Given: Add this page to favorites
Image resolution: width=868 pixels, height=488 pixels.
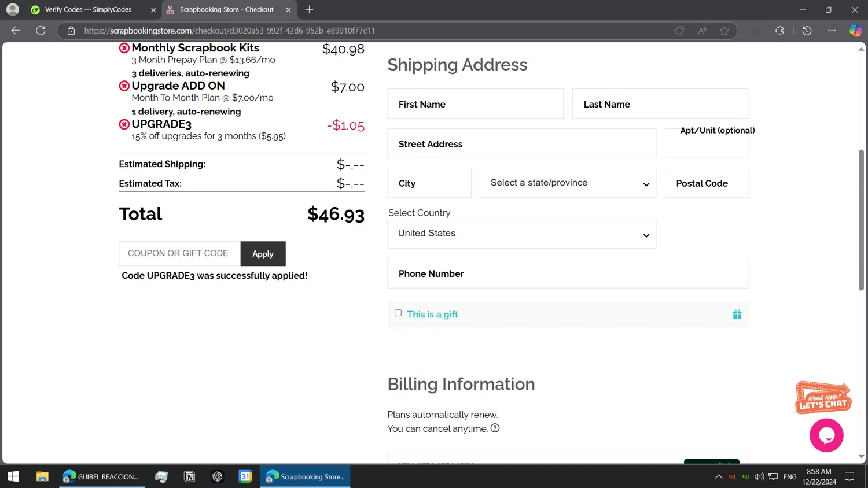Looking at the screenshot, I should pyautogui.click(x=724, y=31).
